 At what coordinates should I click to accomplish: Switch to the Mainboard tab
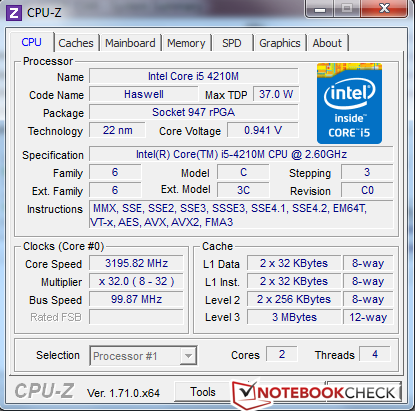point(130,43)
